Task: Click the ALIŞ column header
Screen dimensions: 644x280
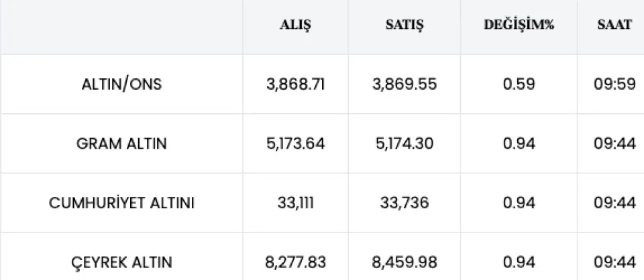Action: 295,25
